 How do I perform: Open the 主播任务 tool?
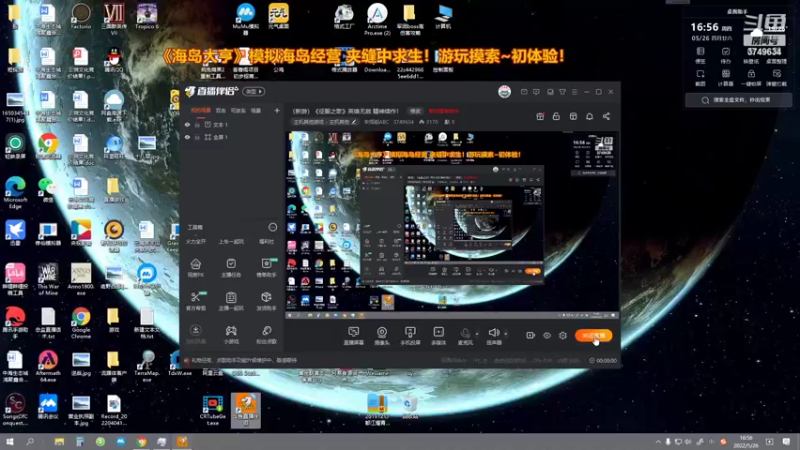point(231,267)
